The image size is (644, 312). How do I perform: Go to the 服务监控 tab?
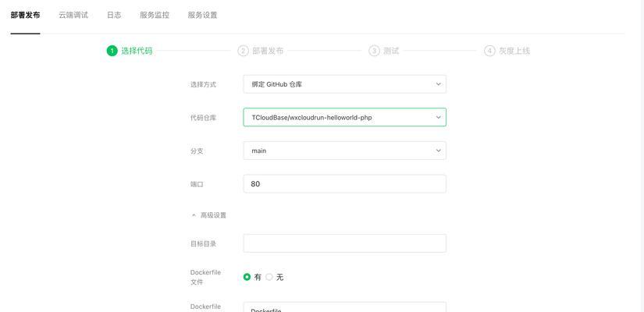point(155,15)
